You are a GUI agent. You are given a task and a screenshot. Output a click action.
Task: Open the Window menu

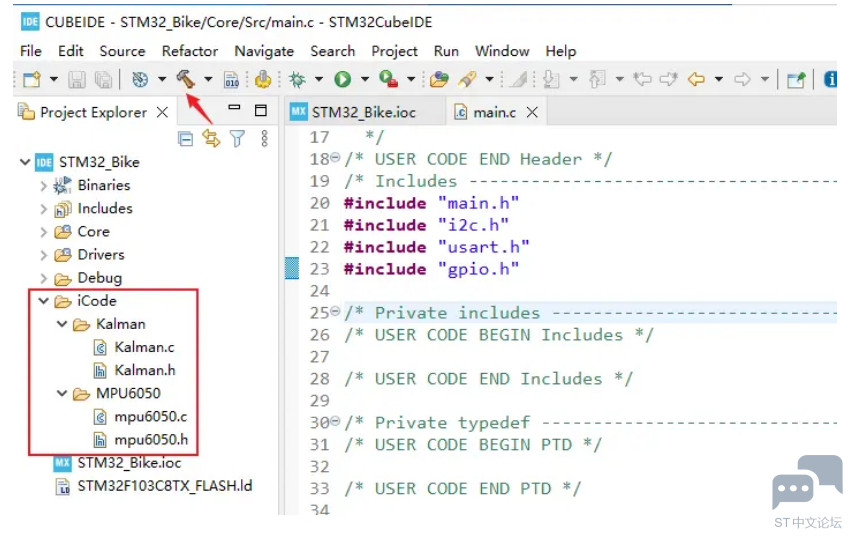coord(502,51)
